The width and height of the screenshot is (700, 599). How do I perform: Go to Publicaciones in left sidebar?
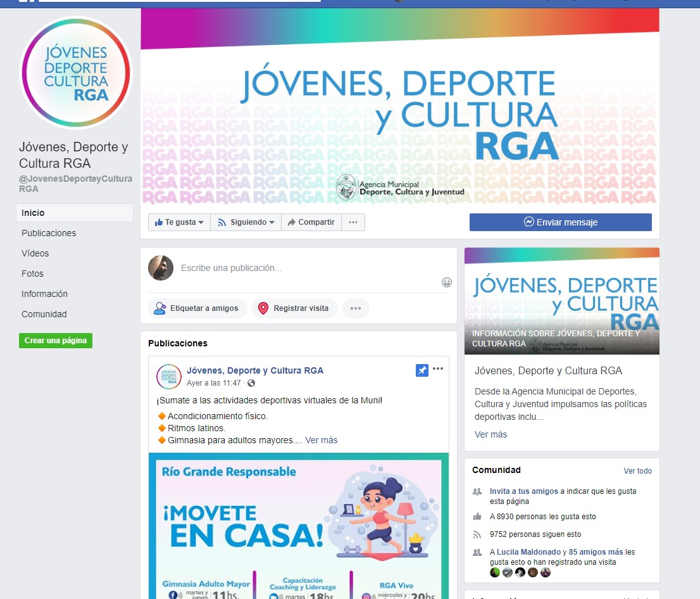[x=49, y=233]
